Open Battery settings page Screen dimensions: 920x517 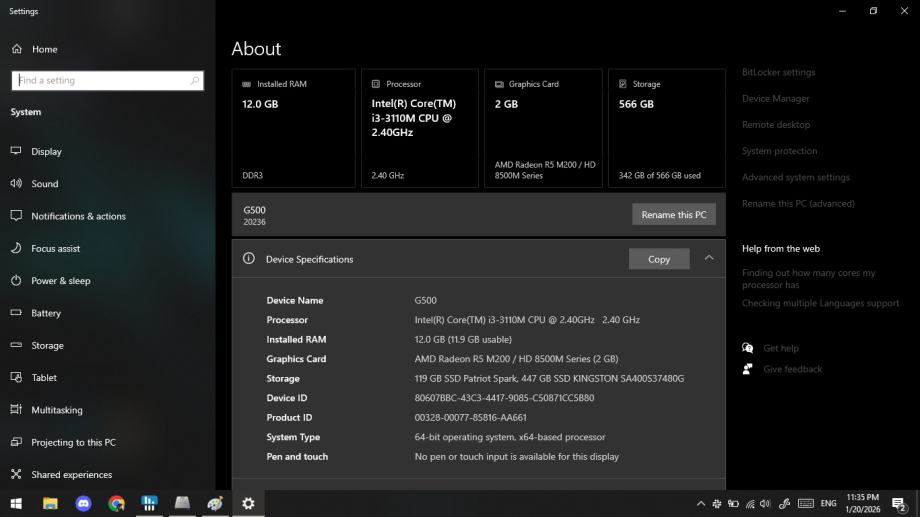[46, 313]
